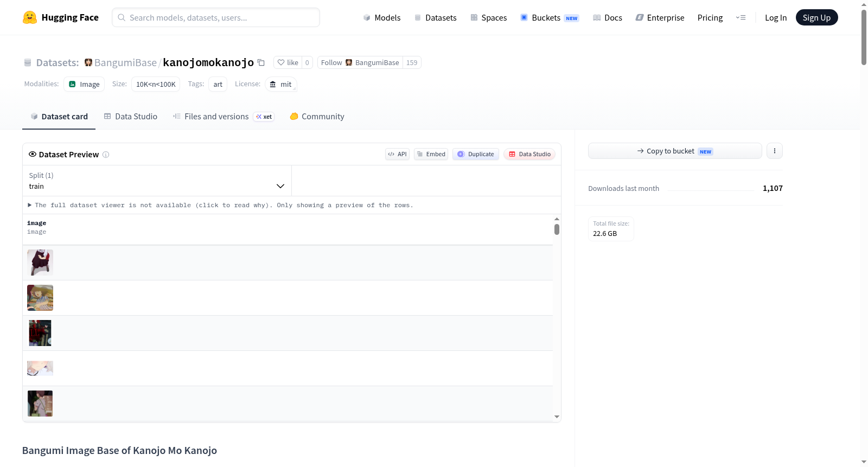868x467 pixels.
Task: Select the mit license tag
Action: point(281,84)
